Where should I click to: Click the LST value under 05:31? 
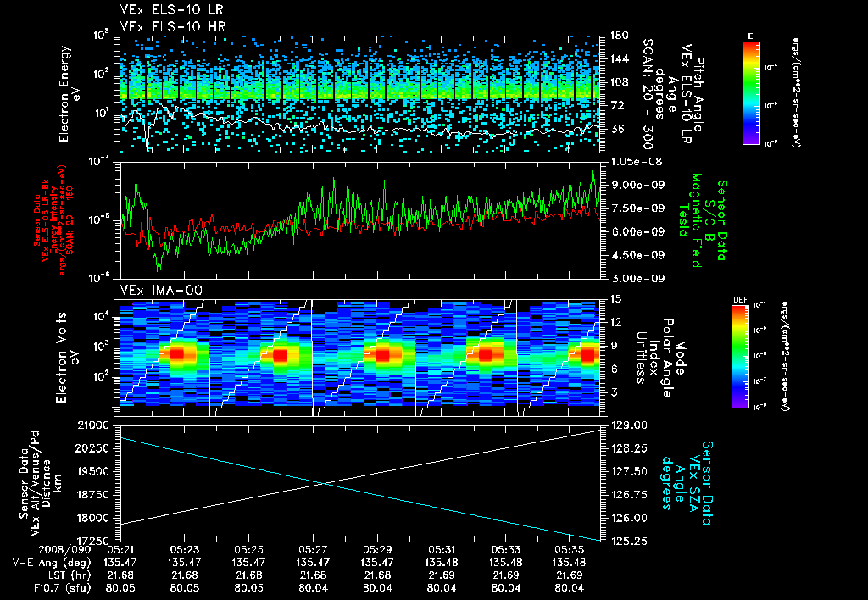[x=442, y=575]
